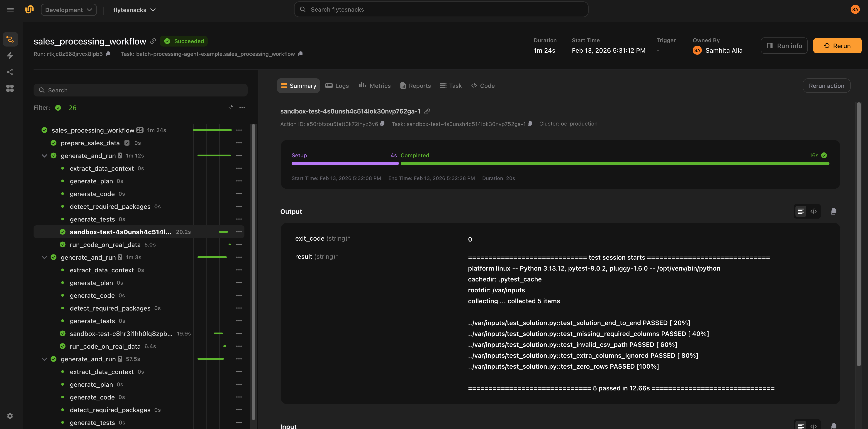Image resolution: width=868 pixels, height=429 pixels.
Task: Switch to the Logs tab
Action: pos(337,86)
